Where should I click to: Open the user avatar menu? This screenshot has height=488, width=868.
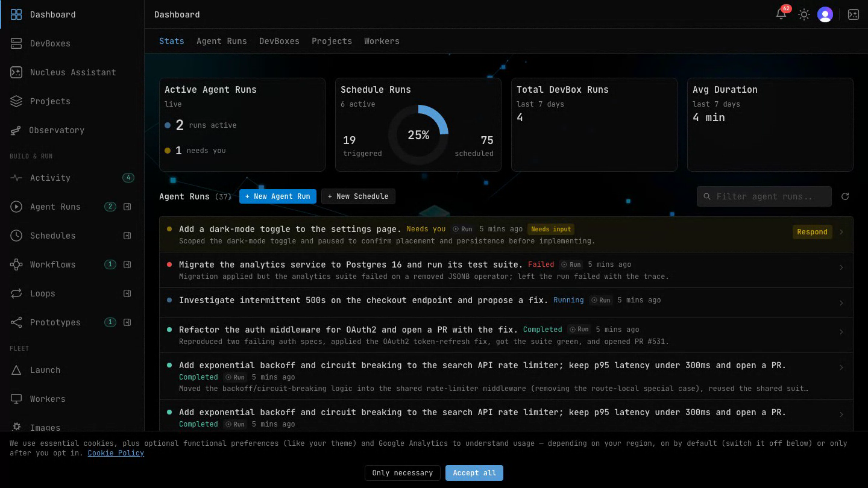(825, 14)
